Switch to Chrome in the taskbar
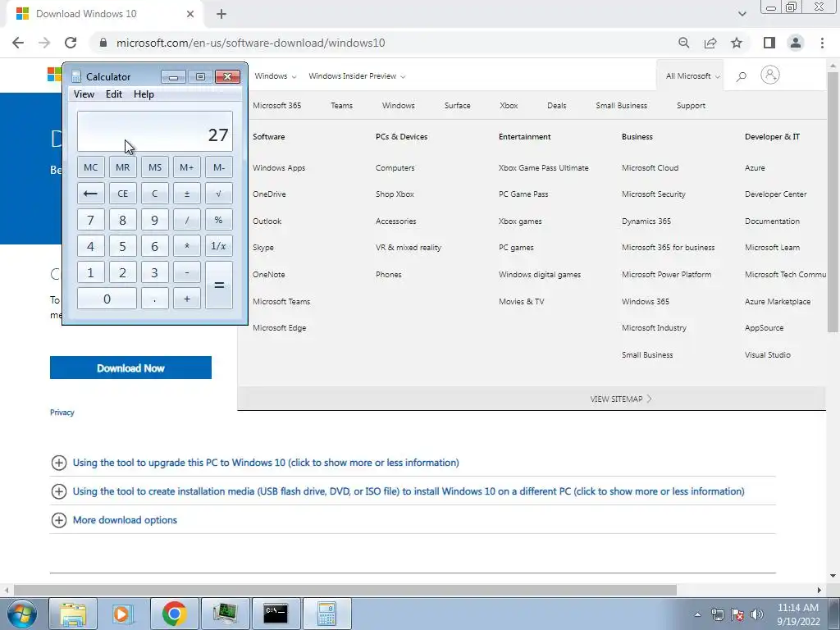 tap(174, 614)
